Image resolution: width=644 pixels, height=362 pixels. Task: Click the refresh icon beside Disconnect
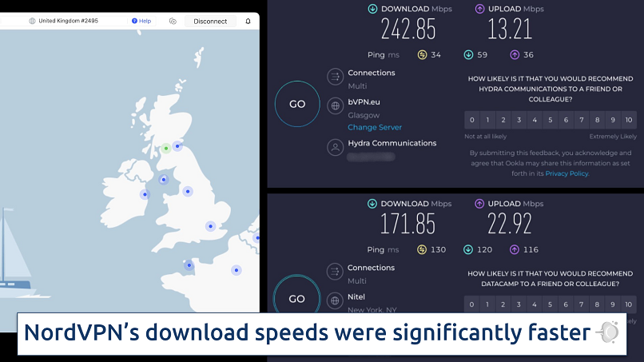coord(173,22)
